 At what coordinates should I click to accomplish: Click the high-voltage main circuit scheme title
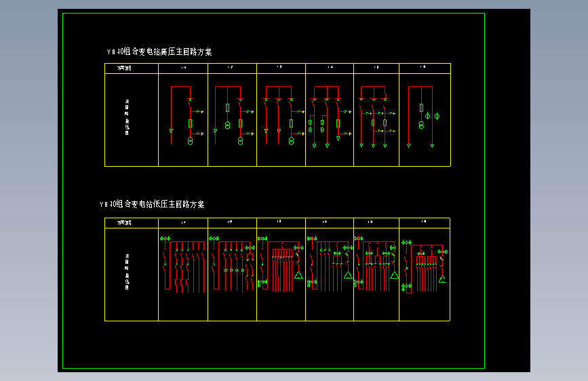(159, 52)
